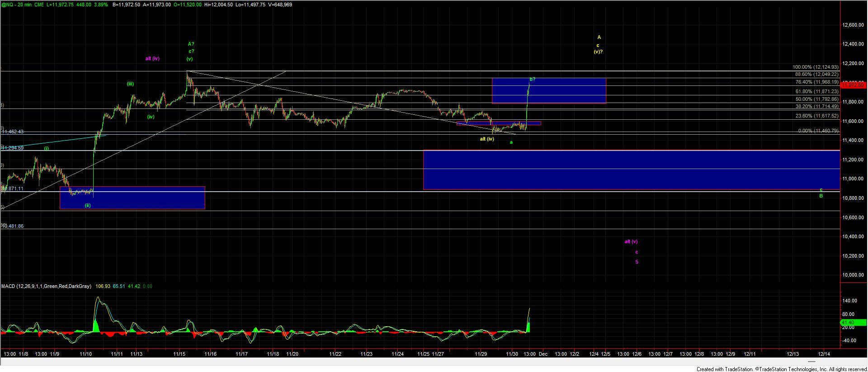Click the high value Hi=12,004.50

(x=218, y=5)
